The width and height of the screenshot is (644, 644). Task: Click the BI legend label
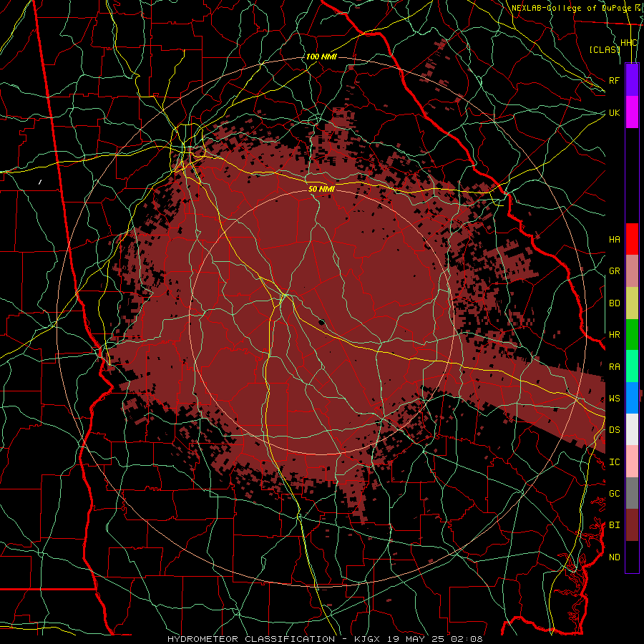tap(614, 525)
